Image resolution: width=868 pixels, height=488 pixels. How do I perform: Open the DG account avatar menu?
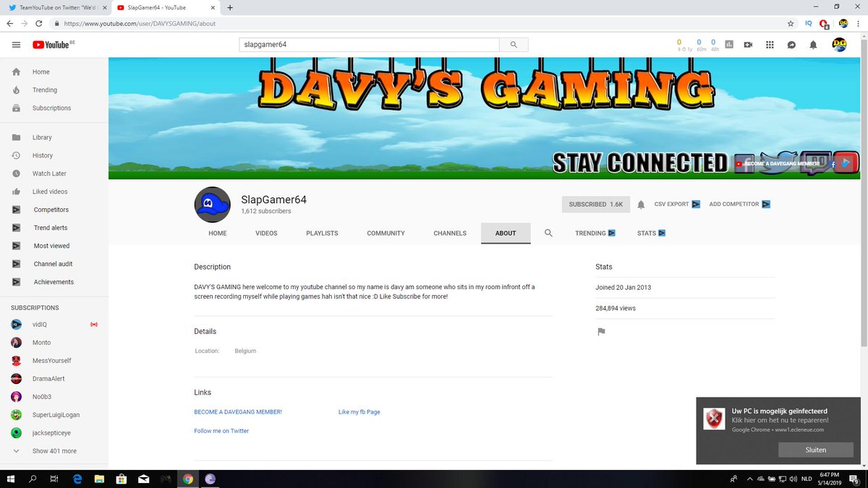click(840, 45)
